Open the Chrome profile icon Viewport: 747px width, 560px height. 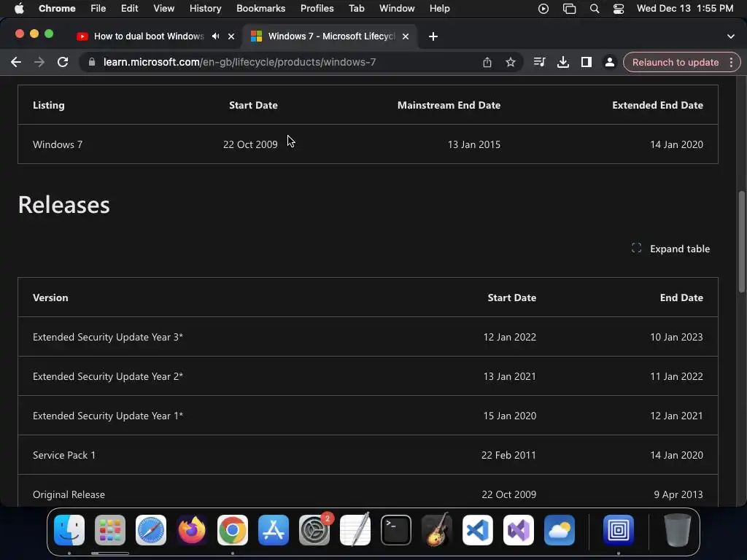tap(609, 62)
